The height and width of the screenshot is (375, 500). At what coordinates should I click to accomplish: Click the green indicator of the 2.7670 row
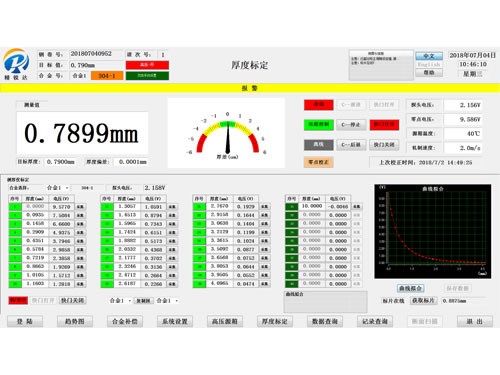click(x=199, y=207)
